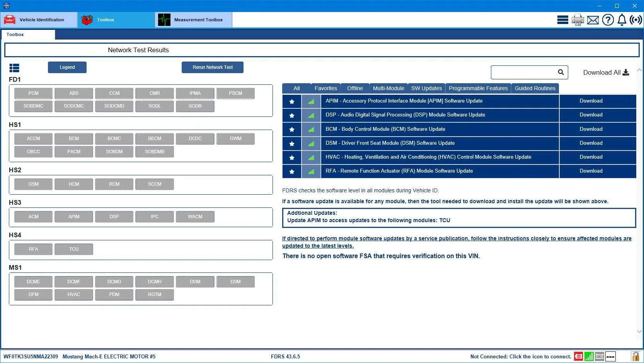Toggle favorite star for DSP software update
Viewport: 644px width, 363px height.
click(x=292, y=115)
